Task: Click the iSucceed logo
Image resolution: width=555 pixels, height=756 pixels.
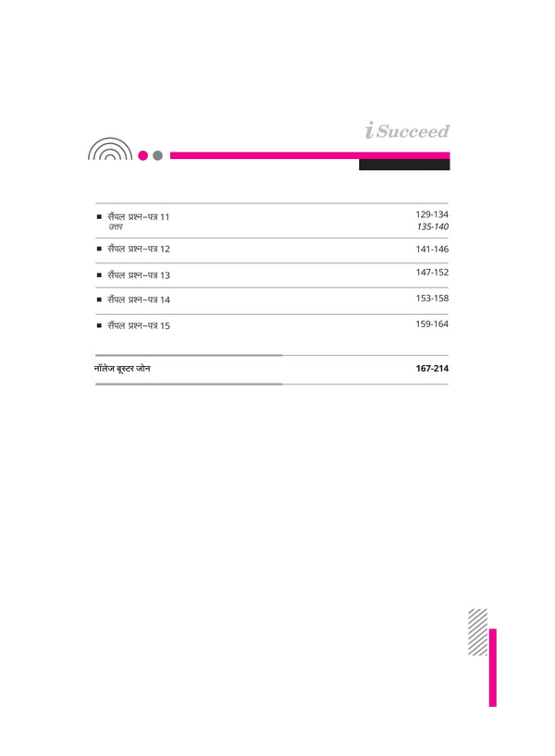Action: click(407, 132)
